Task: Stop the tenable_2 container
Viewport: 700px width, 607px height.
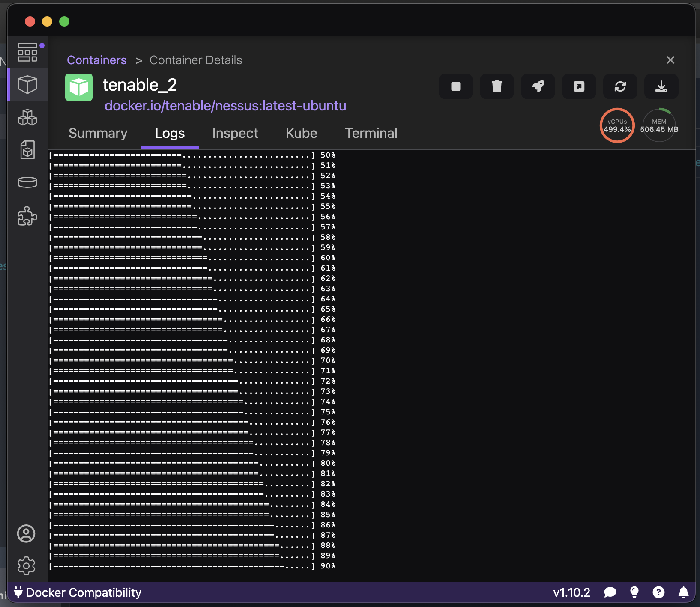Action: (456, 86)
